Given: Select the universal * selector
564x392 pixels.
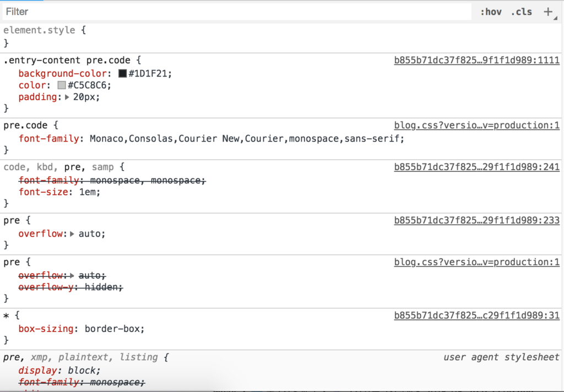Looking at the screenshot, I should pos(6,316).
